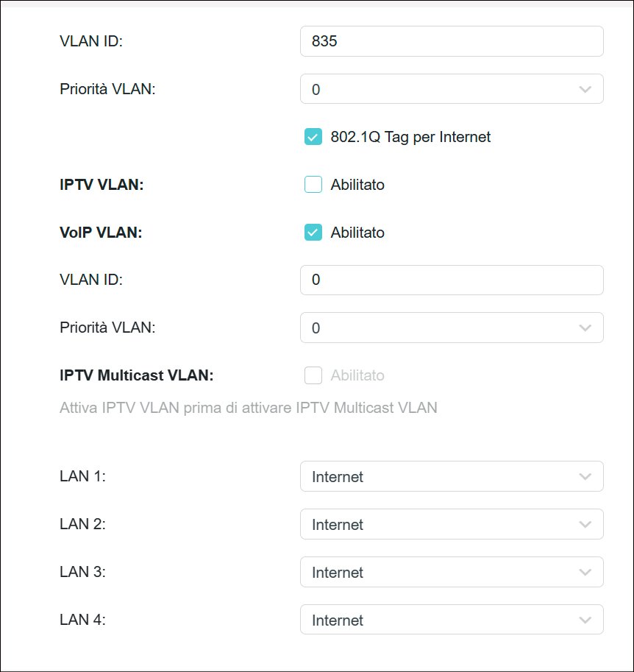This screenshot has width=634, height=672.
Task: Disable the VoIP VLAN Abilitato checkbox
Action: click(313, 233)
